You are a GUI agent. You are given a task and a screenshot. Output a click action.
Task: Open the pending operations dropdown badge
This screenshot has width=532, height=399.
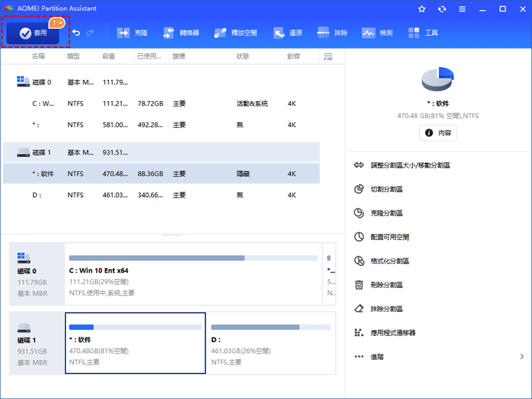[57, 23]
